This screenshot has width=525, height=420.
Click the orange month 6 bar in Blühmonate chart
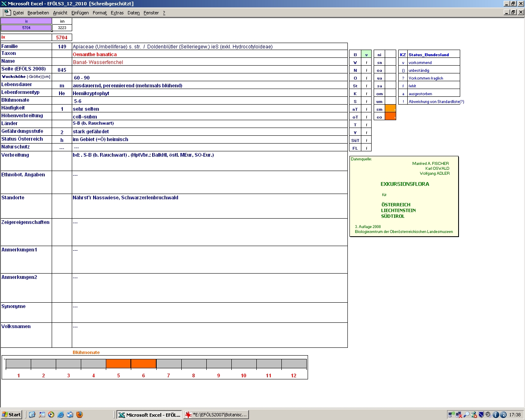coord(144,364)
